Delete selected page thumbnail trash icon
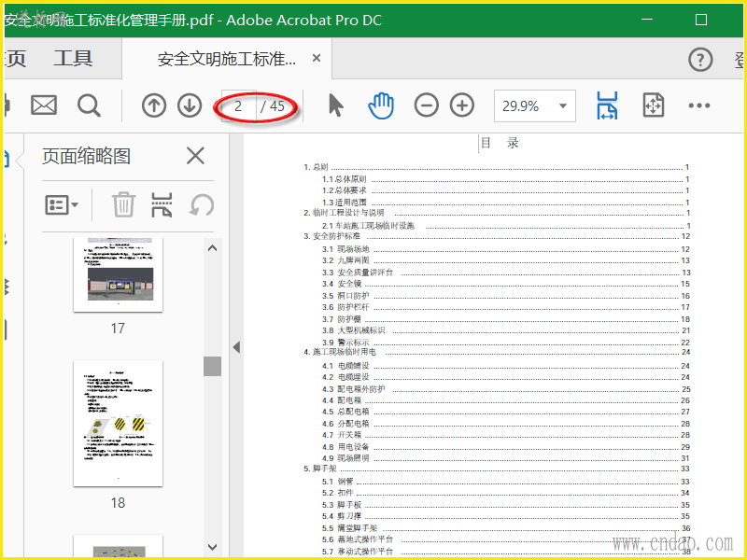The image size is (747, 560). pos(123,204)
